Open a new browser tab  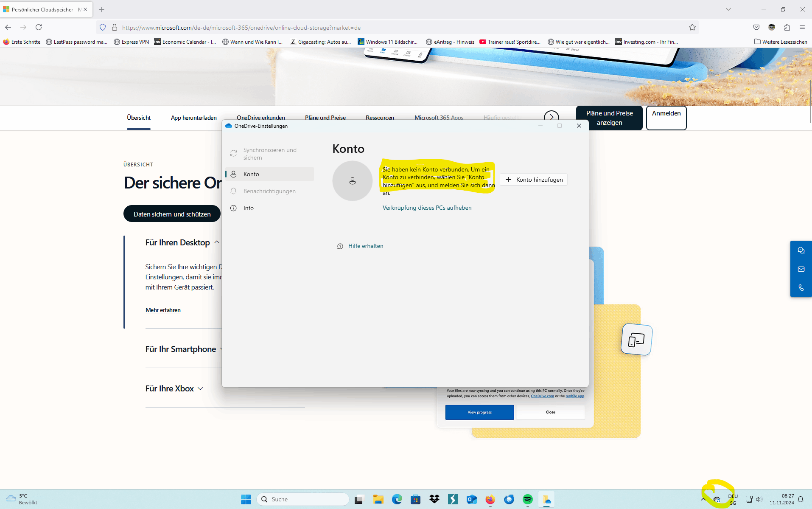(102, 9)
